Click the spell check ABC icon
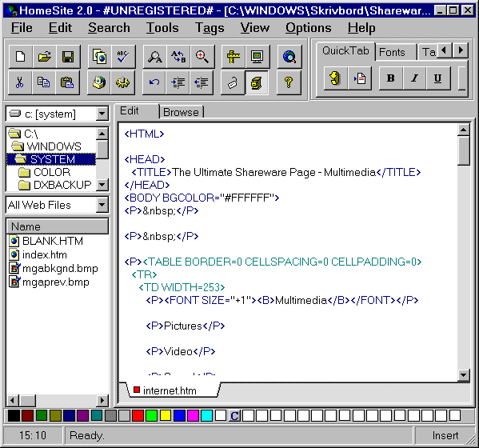This screenshot has height=448, width=479. pyautogui.click(x=123, y=57)
